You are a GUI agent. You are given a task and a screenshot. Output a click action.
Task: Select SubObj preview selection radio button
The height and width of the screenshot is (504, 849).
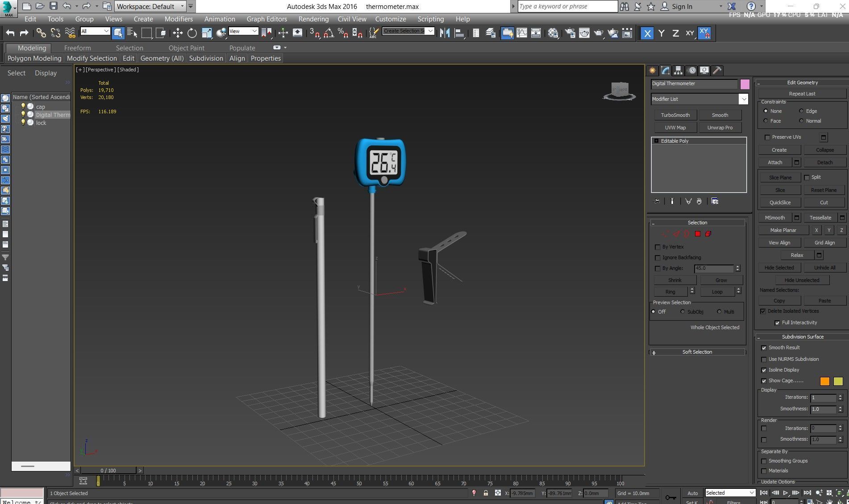[x=683, y=312]
